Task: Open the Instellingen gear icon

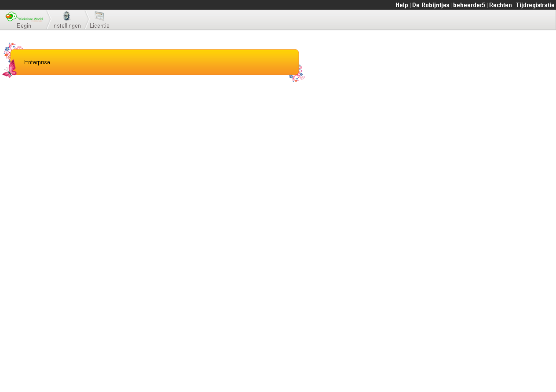Action: [66, 16]
